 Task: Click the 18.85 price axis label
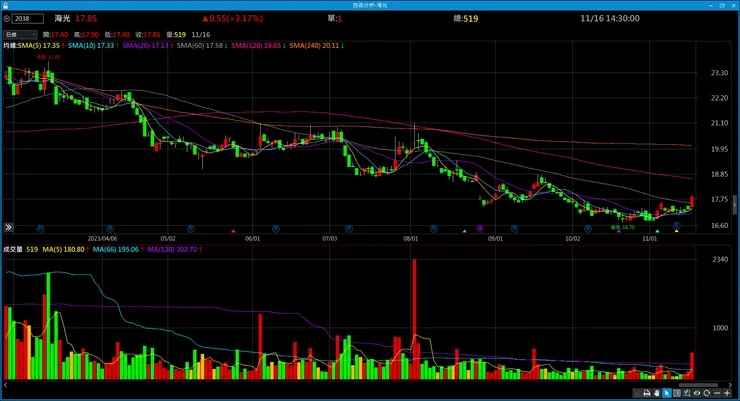pyautogui.click(x=719, y=174)
